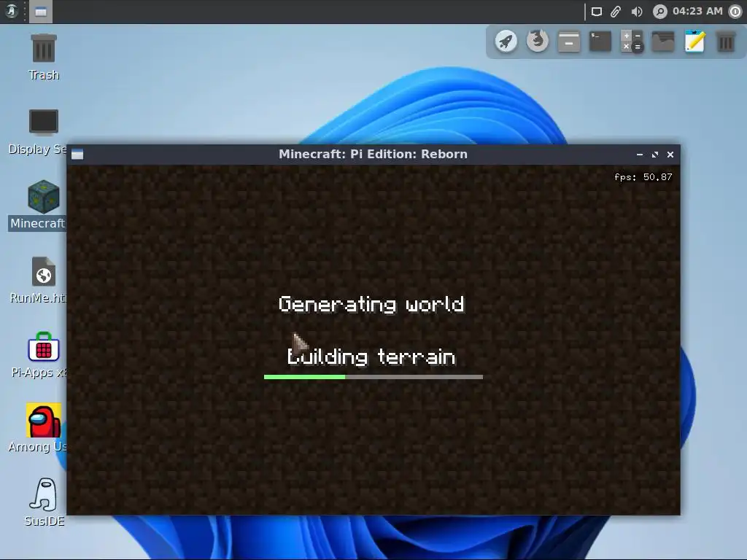Click the trash icon in the dock
The image size is (747, 560).
(x=726, y=42)
